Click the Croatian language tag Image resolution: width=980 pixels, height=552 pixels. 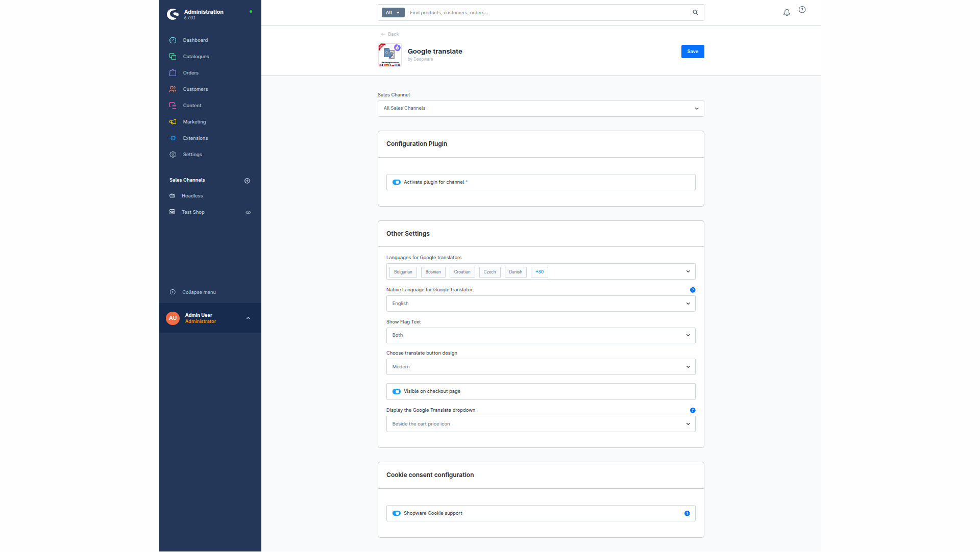click(x=462, y=272)
